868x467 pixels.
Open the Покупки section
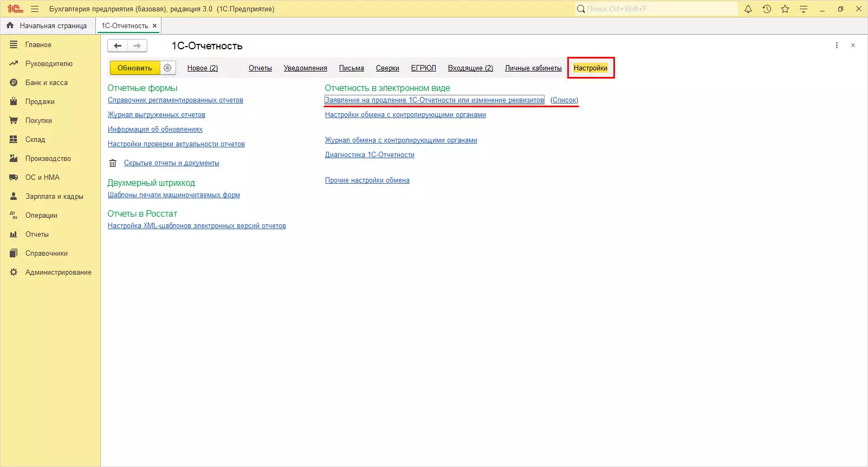tap(50, 121)
